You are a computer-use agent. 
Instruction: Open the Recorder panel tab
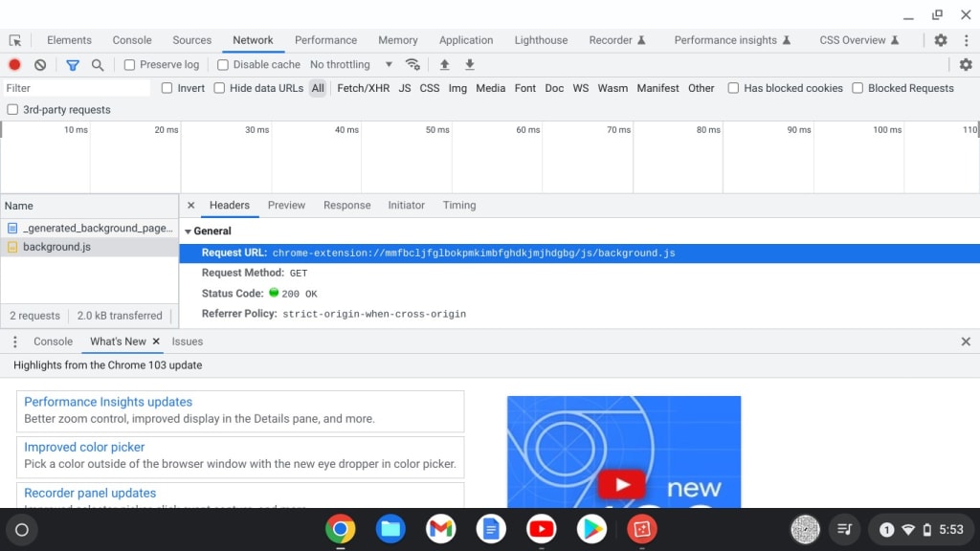[617, 40]
